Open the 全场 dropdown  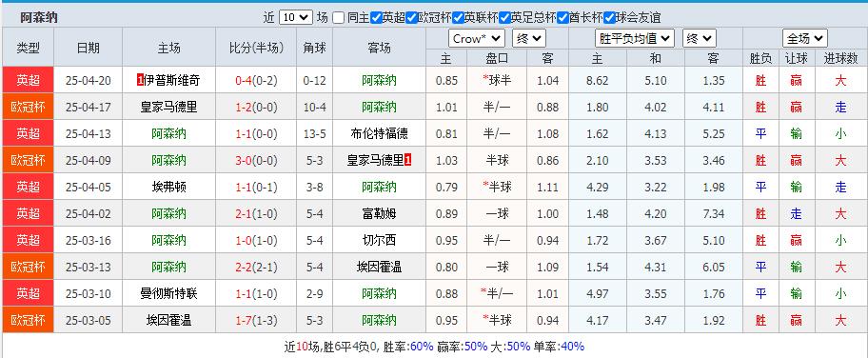tap(805, 39)
